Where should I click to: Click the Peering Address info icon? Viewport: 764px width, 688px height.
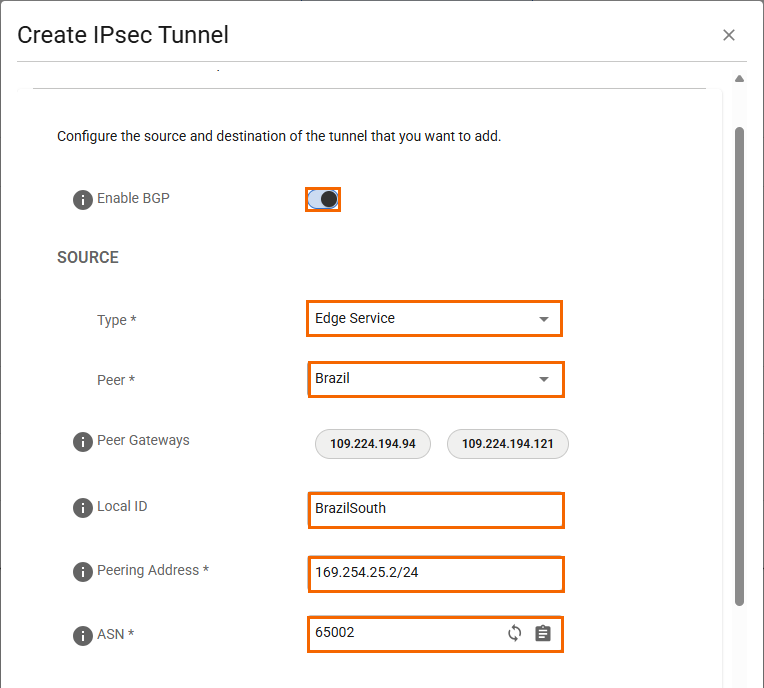[x=83, y=572]
